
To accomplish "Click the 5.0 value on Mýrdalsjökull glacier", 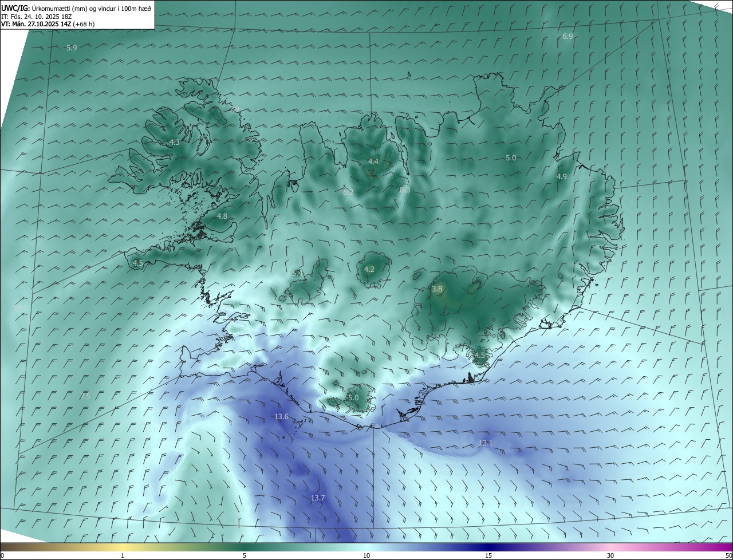I will [353, 397].
